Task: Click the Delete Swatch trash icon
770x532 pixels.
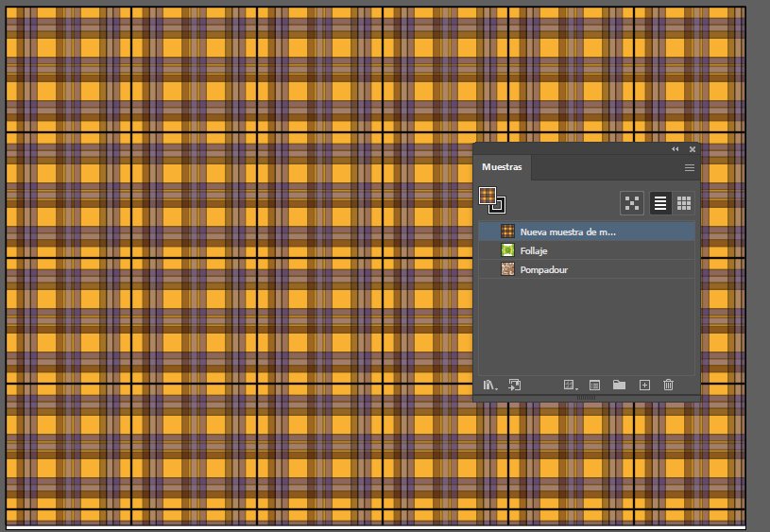Action: coord(669,385)
